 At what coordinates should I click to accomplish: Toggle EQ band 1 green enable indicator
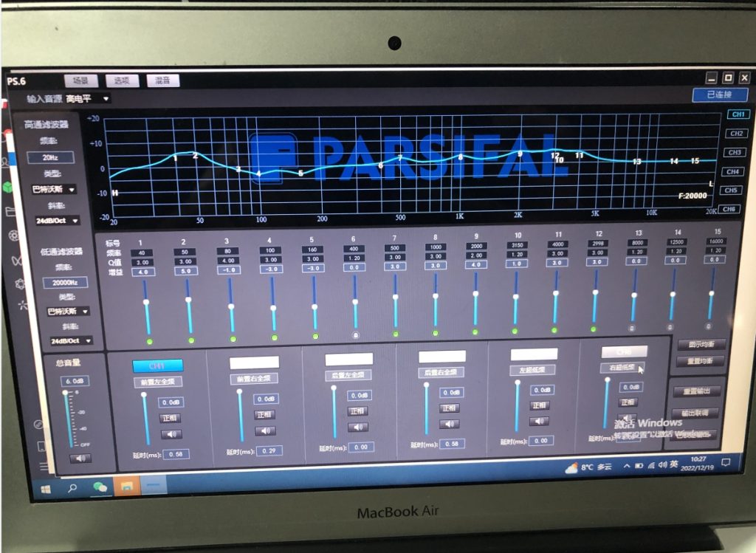(x=149, y=341)
